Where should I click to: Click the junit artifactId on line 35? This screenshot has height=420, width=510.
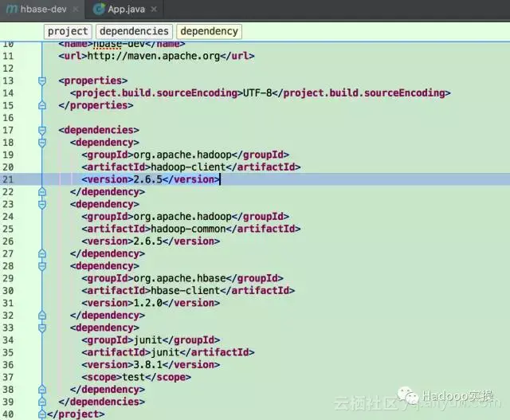[x=165, y=353]
